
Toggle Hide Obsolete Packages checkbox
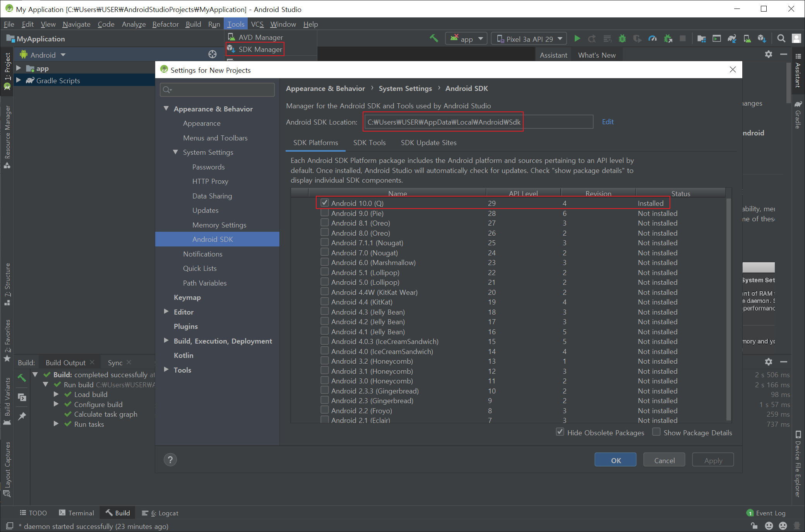[560, 432]
